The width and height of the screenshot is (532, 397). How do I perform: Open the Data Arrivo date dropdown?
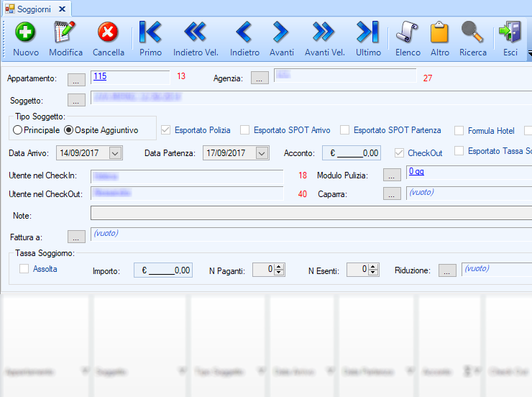[x=116, y=153]
